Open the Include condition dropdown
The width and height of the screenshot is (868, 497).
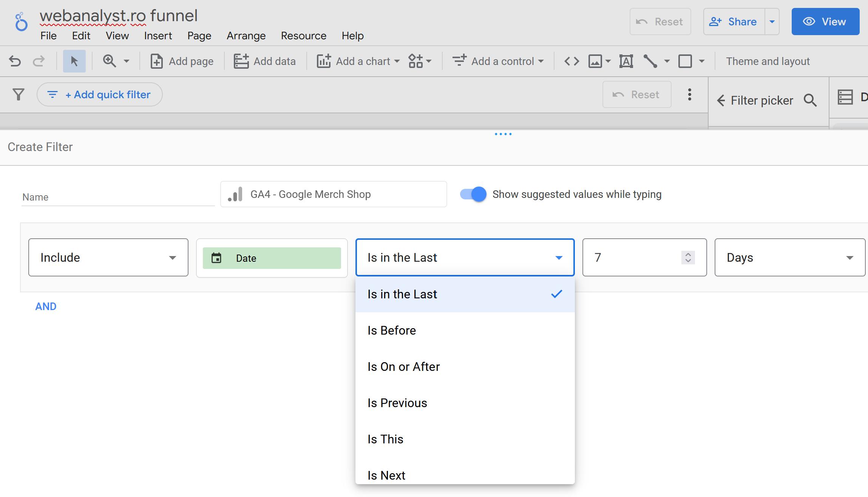108,258
